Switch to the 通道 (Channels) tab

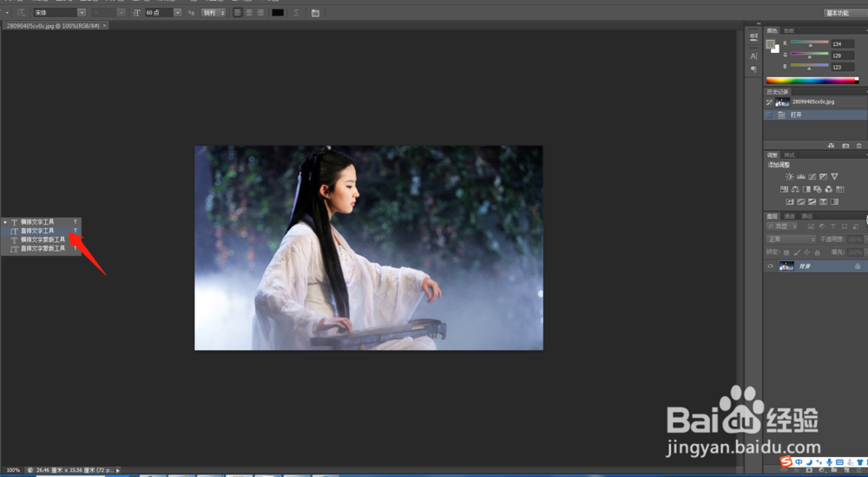click(789, 216)
